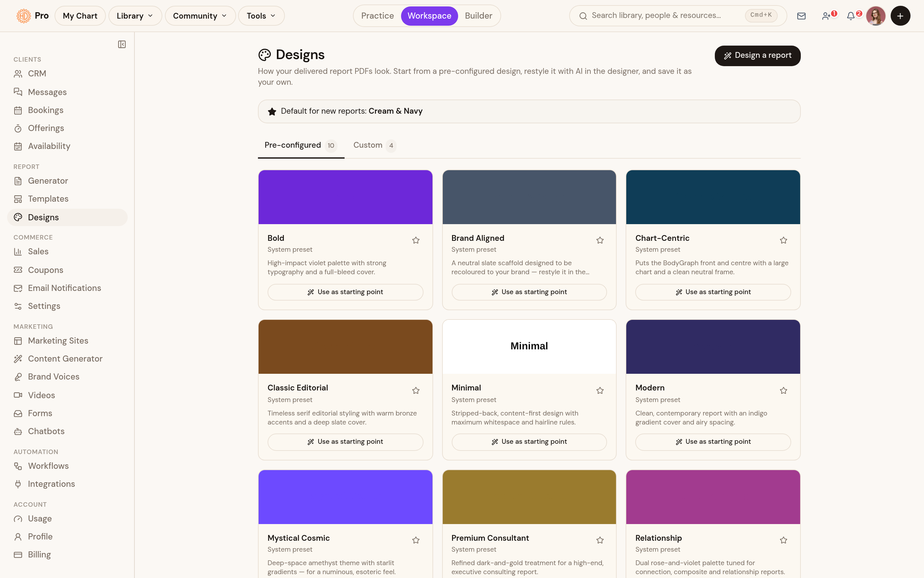Open Billing in the sidebar
This screenshot has width=924, height=578.
point(67,555)
